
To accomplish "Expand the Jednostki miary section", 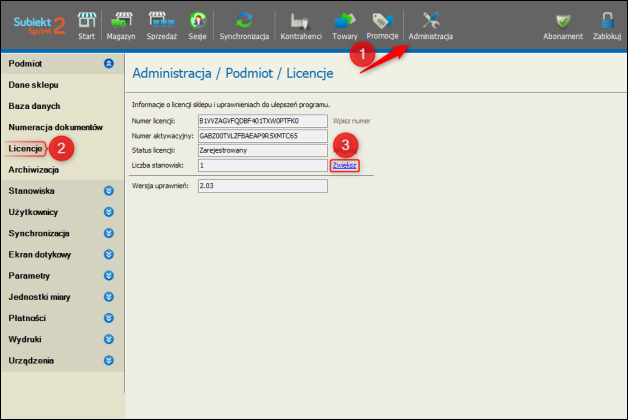I will pos(109,297).
